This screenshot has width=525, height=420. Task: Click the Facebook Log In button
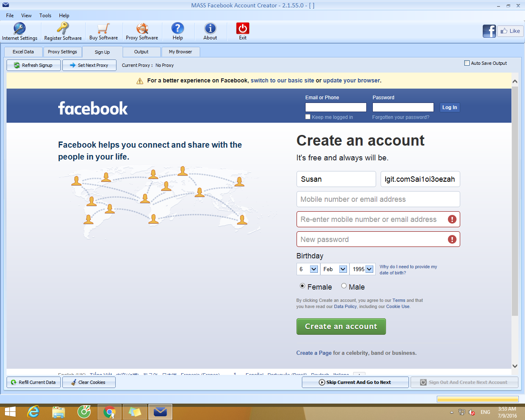coord(450,107)
